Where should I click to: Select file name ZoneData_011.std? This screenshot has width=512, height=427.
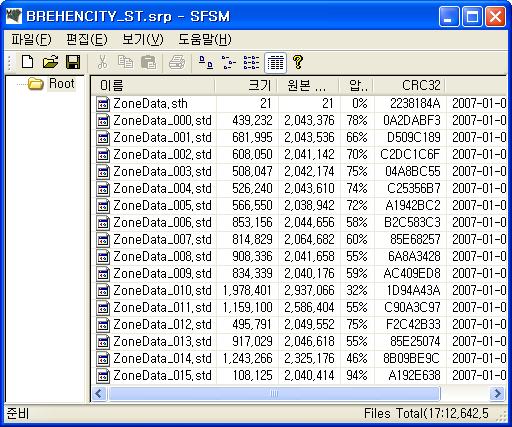coord(162,308)
